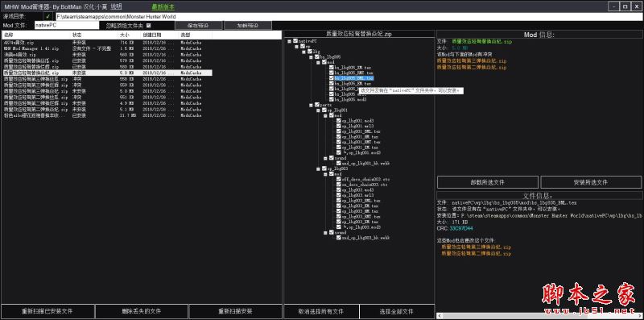The width and height of the screenshot is (644, 320).
Task: Select the highlighted bs_lbg005_BML.tex tree item
Action: click(353, 78)
